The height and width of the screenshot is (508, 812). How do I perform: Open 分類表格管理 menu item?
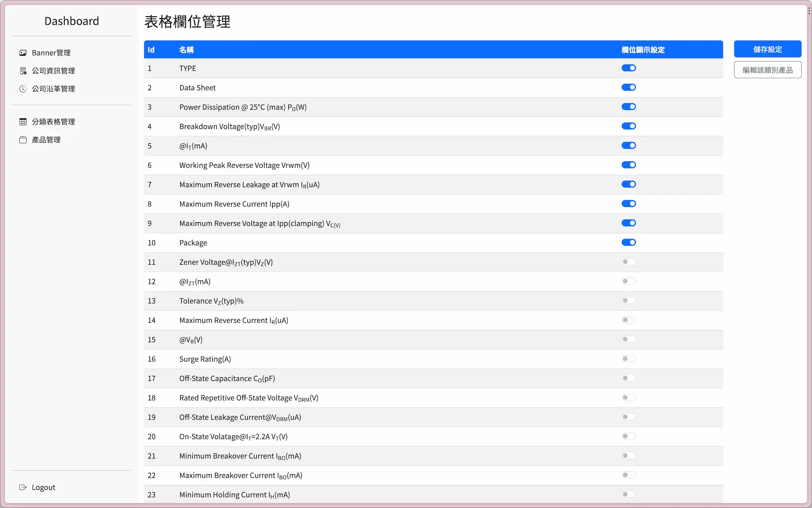click(53, 122)
